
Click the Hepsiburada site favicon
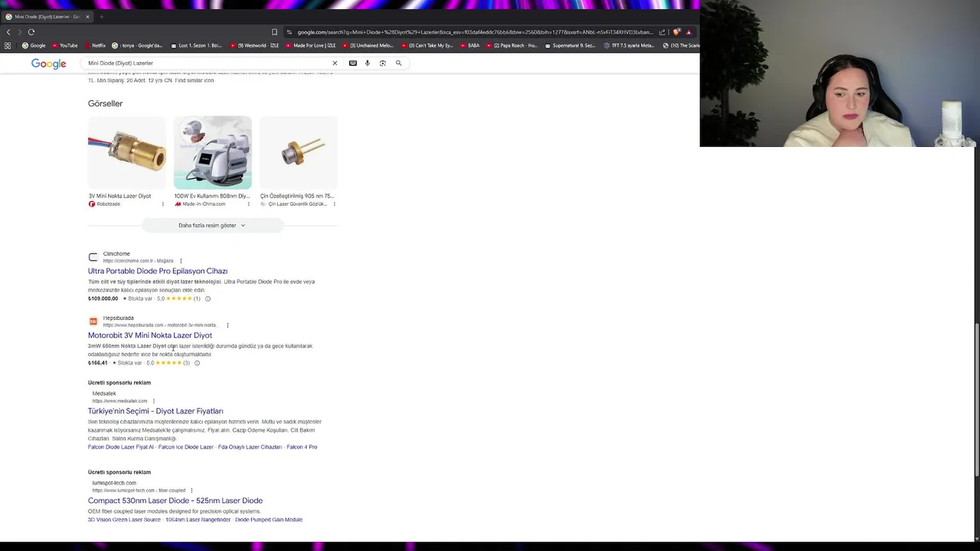coord(93,321)
